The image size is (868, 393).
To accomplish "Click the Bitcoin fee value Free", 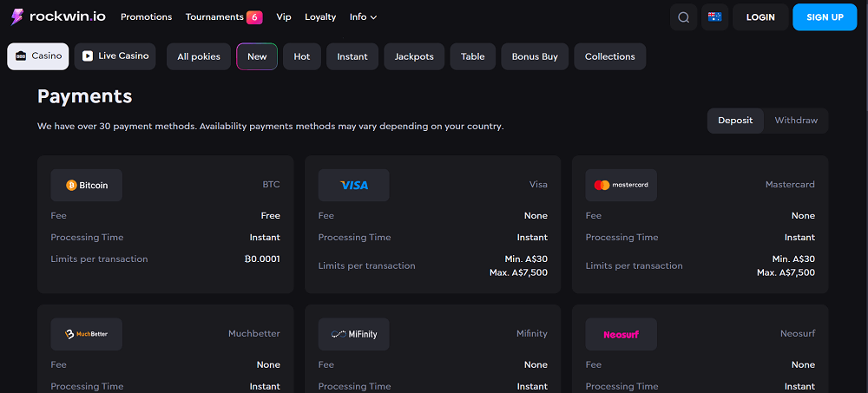I will point(271,216).
